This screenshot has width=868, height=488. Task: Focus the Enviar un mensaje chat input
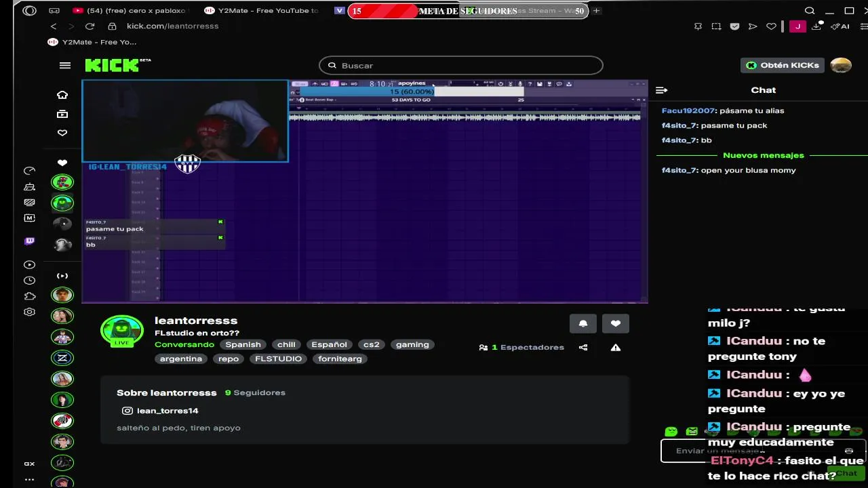[x=763, y=451]
